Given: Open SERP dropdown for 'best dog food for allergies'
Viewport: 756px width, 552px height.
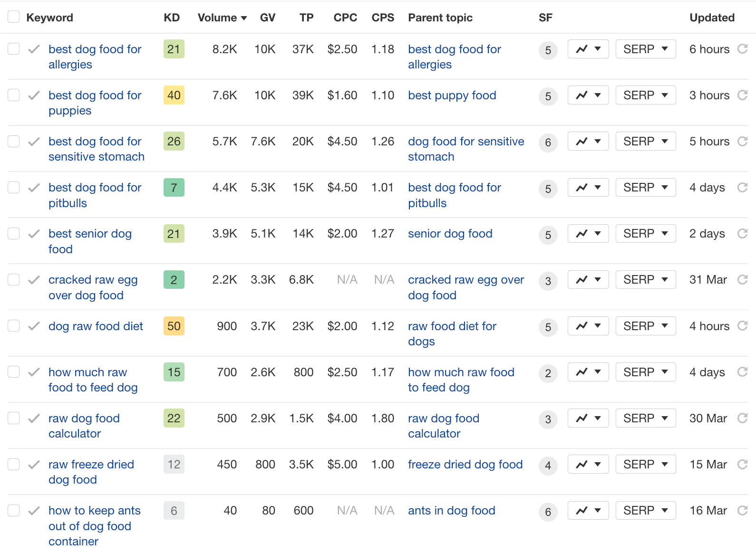Looking at the screenshot, I should 646,49.
